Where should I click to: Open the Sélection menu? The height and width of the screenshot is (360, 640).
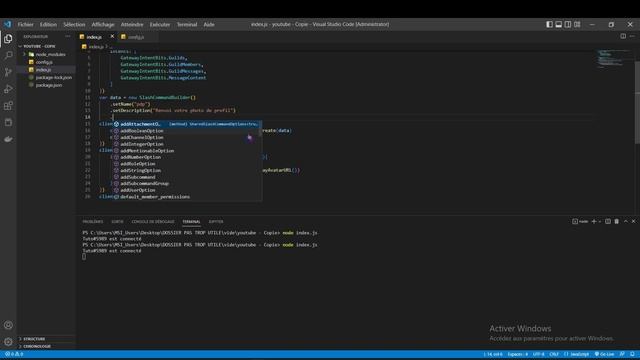74,24
